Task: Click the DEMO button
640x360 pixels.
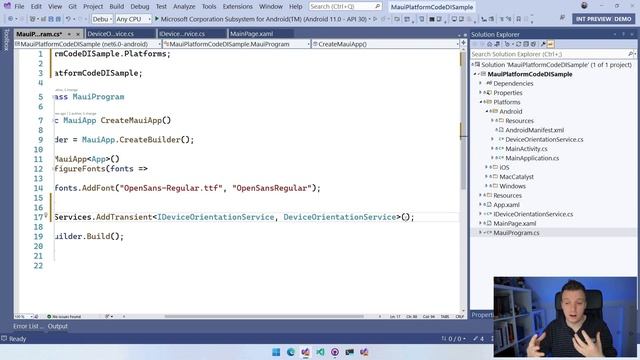Action: coord(623,19)
